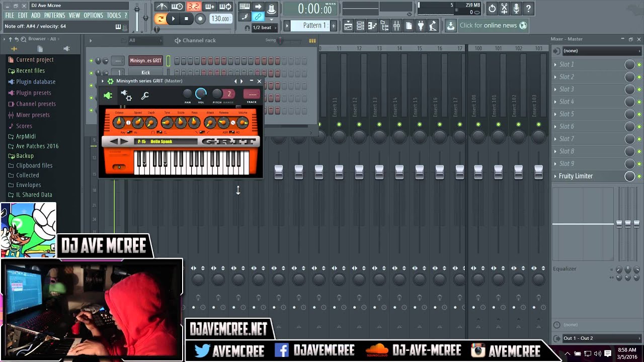The width and height of the screenshot is (644, 362).
Task: Open the Out 1 - Out 2 output dropdown
Action: (601, 338)
